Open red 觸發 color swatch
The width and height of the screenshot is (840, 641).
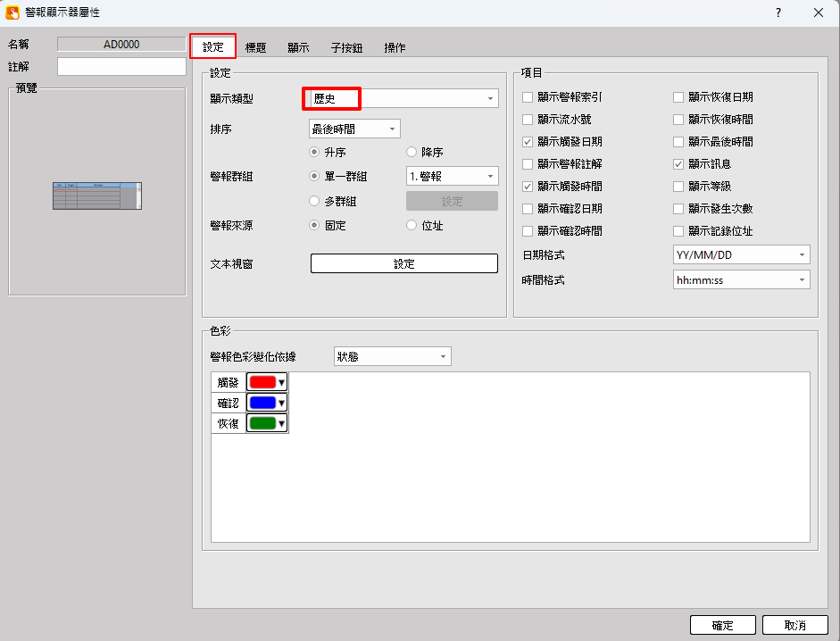pyautogui.click(x=267, y=382)
